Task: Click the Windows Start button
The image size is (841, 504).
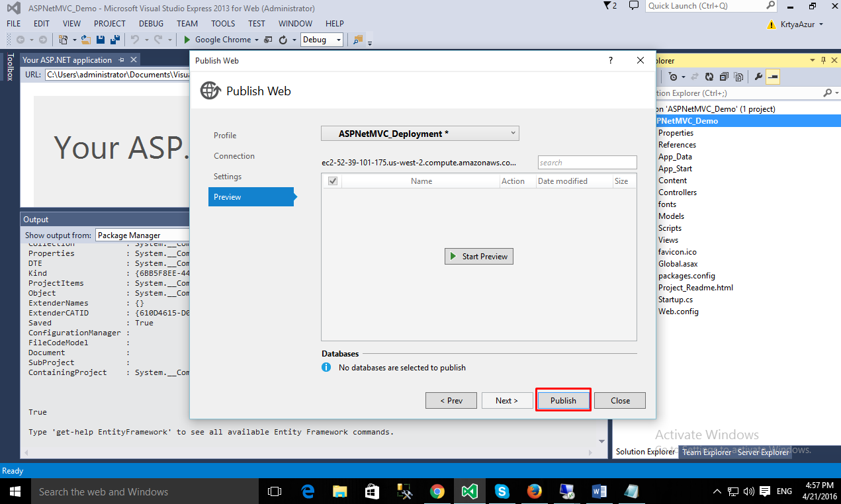Action: point(15,491)
